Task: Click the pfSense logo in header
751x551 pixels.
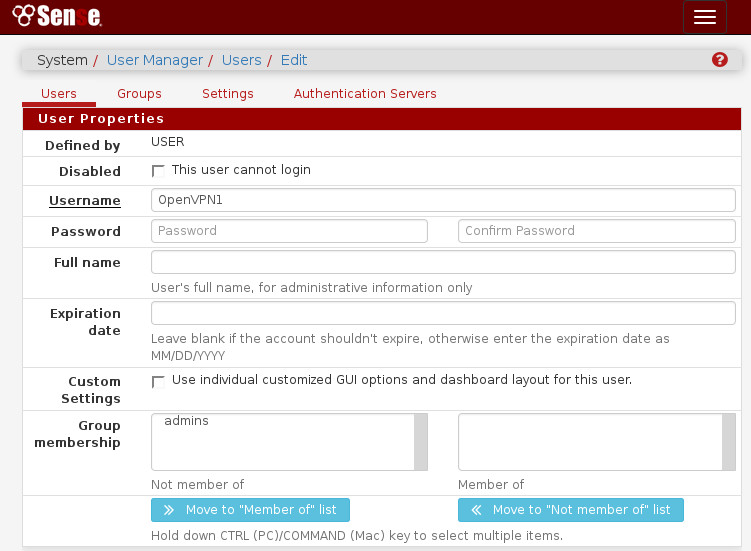Action: coord(56,17)
